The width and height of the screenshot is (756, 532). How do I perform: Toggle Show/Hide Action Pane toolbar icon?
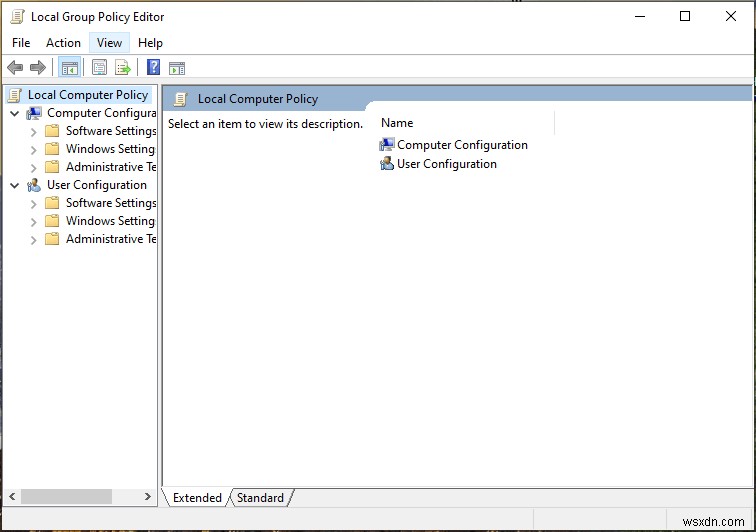coord(176,68)
